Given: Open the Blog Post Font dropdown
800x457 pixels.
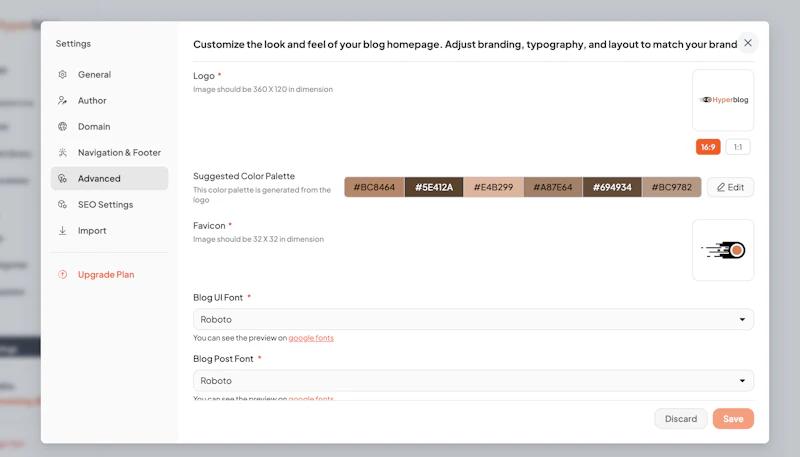Looking at the screenshot, I should (473, 380).
